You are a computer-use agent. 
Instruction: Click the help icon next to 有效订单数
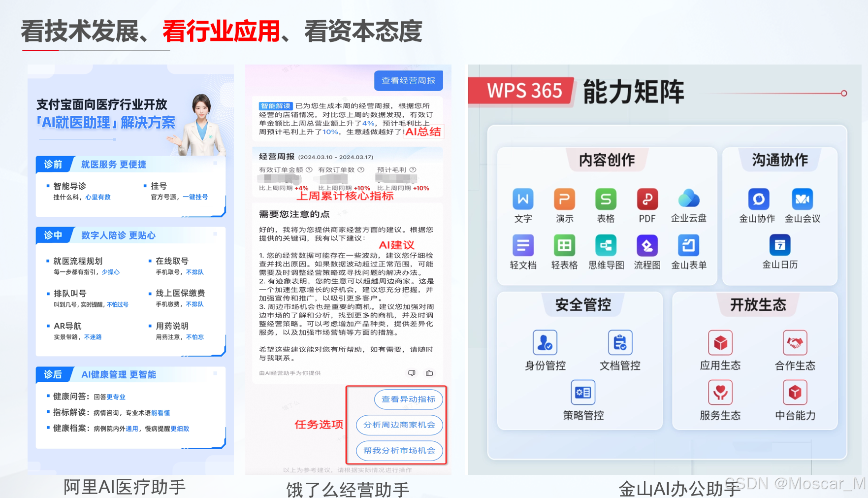coord(361,169)
